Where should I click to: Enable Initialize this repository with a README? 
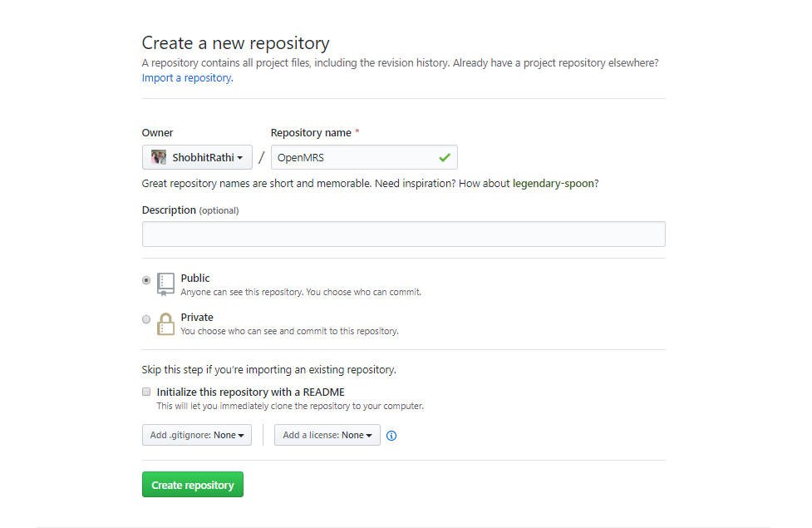[146, 392]
